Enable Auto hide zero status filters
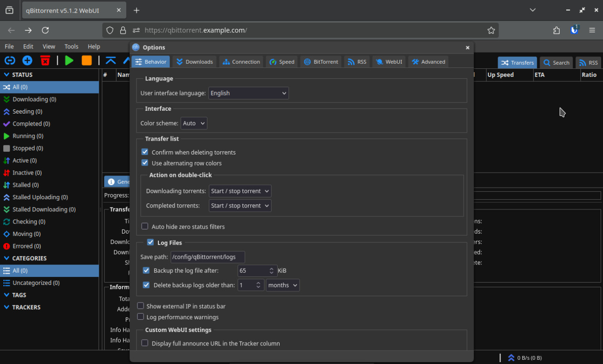The image size is (603, 364). pyautogui.click(x=145, y=227)
